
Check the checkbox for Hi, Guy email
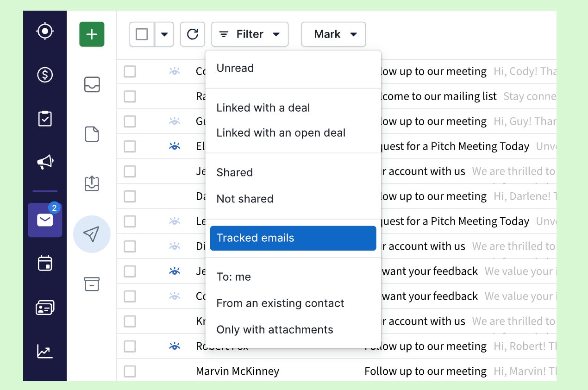tap(130, 121)
